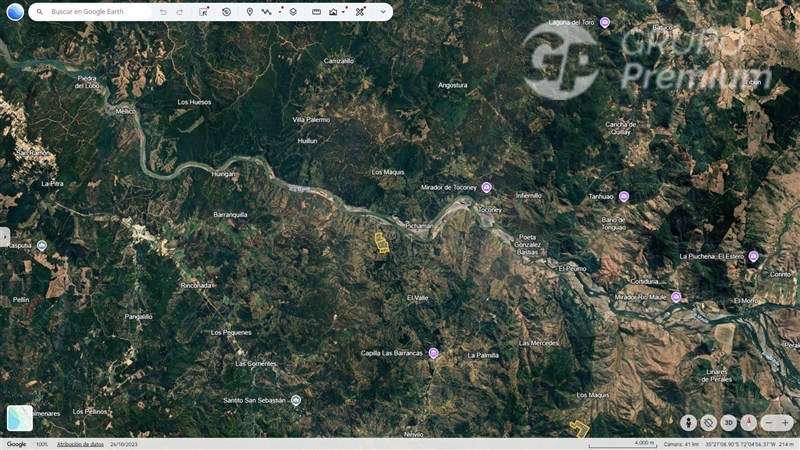Image resolution: width=800 pixels, height=450 pixels.
Task: Open the design tools icon
Action: point(360,12)
